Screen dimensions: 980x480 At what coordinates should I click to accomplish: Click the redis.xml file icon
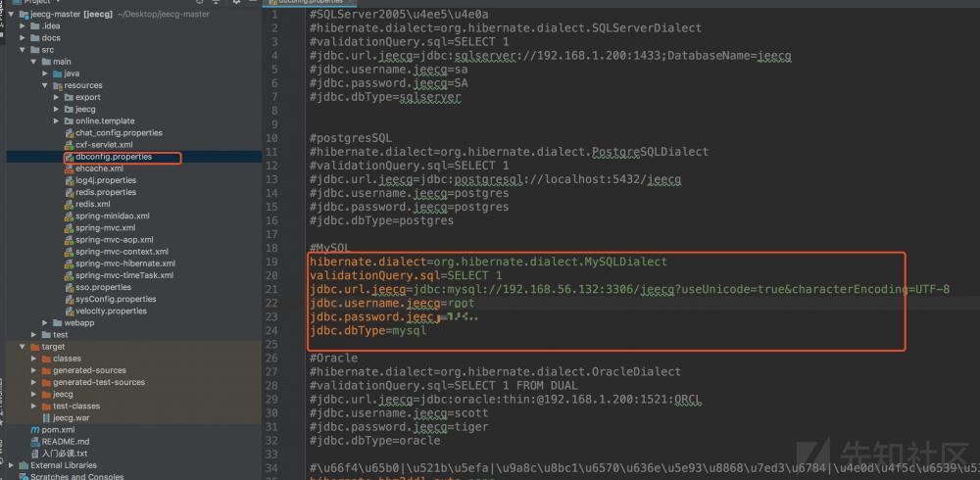[69, 204]
